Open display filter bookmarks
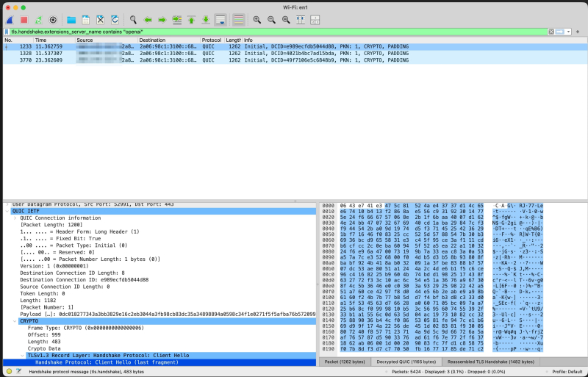Viewport: 588px width, 377px height. (7, 32)
